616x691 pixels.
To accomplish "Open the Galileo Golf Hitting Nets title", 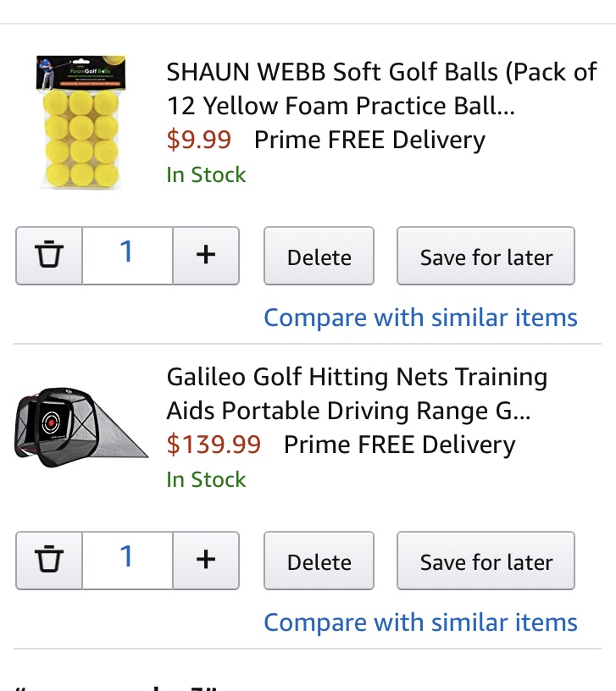I will tap(357, 394).
